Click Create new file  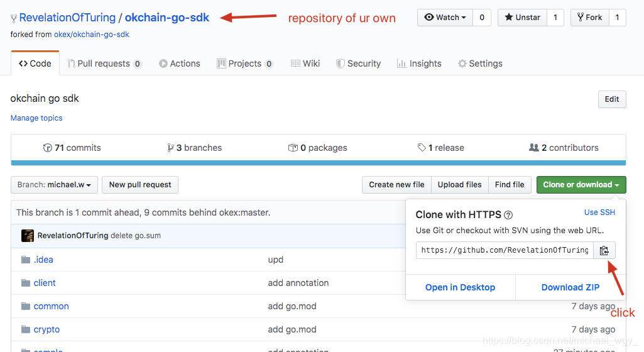click(x=396, y=185)
